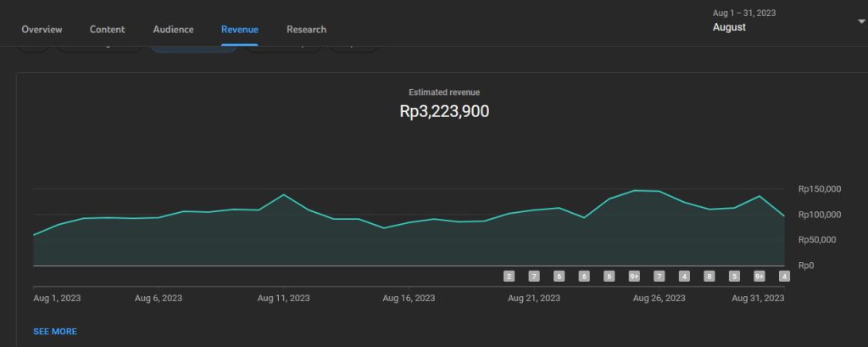This screenshot has width=868, height=347.
Task: Click the middle "6" marker of three sixes
Action: (x=584, y=276)
